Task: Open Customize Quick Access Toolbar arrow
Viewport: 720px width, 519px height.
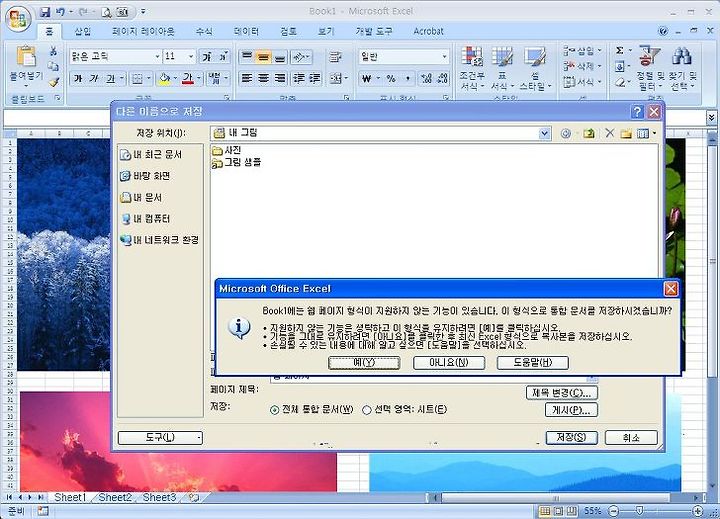Action: pos(144,12)
